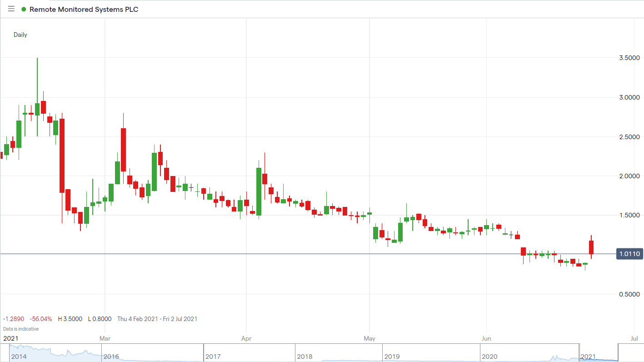
Task: Click the Mar date axis label
Action: coord(105,338)
